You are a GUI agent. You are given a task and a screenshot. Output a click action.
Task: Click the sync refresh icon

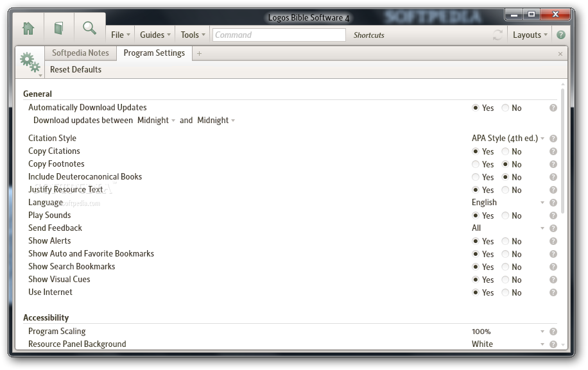[x=497, y=35]
